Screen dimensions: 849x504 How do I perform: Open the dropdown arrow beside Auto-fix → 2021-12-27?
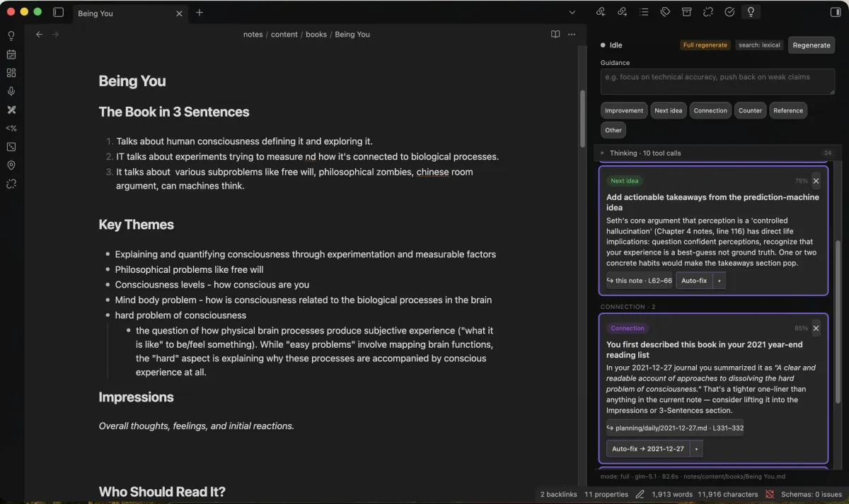696,449
